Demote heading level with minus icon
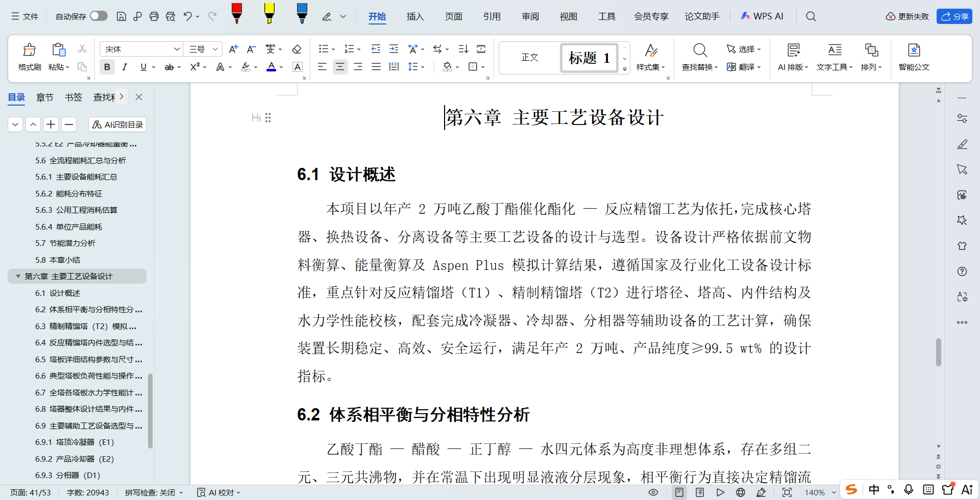The image size is (980, 500). tap(69, 124)
